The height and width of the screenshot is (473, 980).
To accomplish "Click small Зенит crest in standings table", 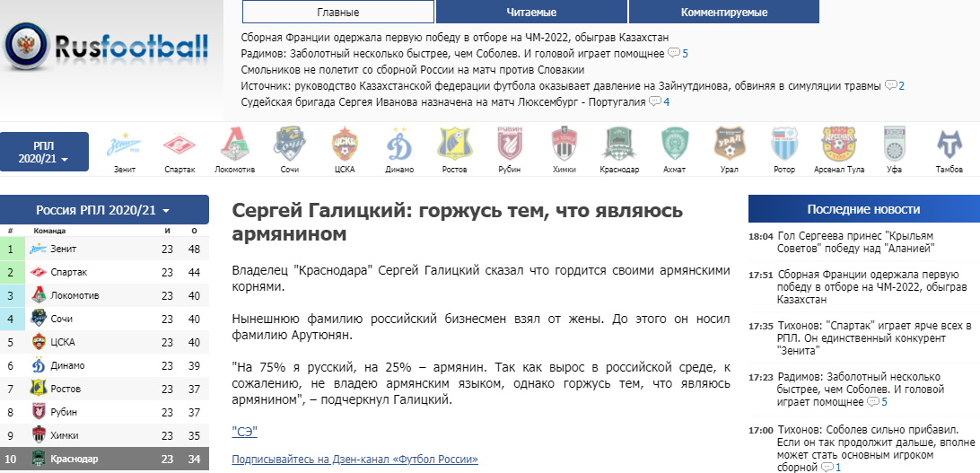I will pos(38,250).
